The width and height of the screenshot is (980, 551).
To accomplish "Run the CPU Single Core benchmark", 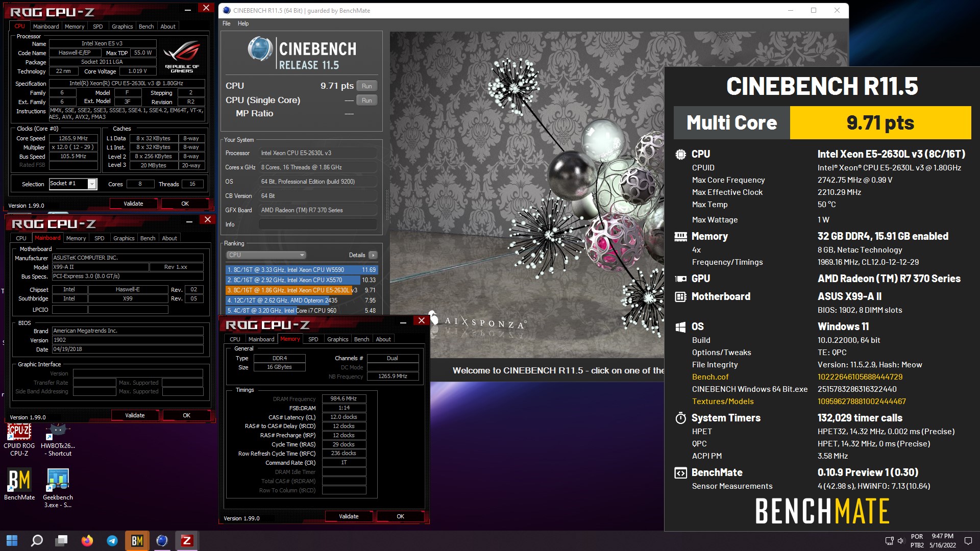I will [366, 100].
